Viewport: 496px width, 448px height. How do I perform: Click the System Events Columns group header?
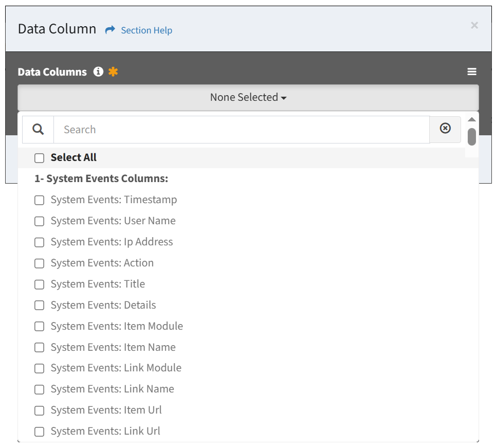(x=101, y=178)
